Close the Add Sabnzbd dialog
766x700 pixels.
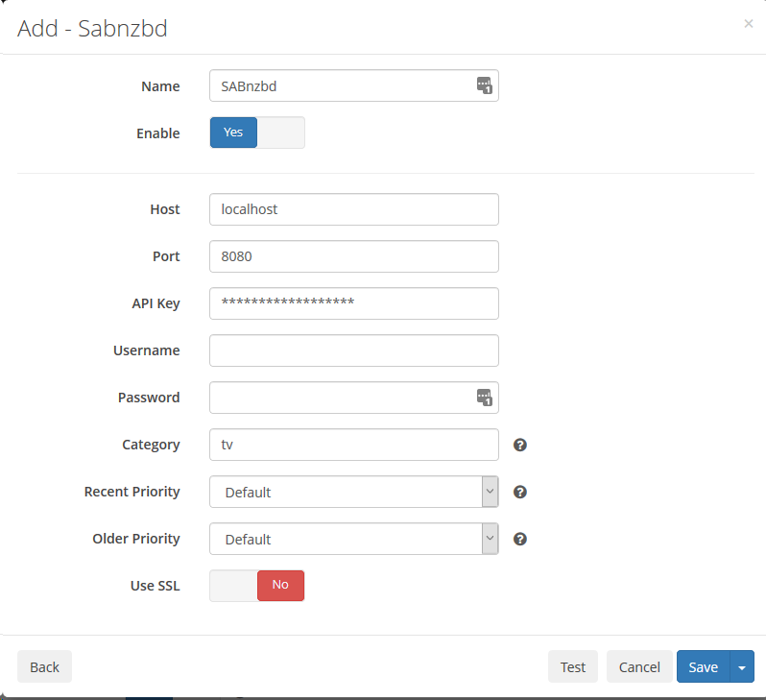tap(748, 23)
